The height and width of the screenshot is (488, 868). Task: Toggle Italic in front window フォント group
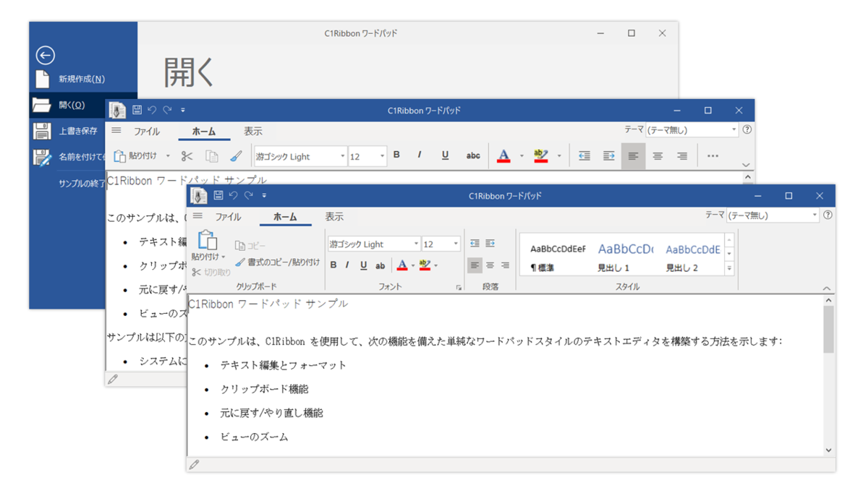pyautogui.click(x=348, y=265)
